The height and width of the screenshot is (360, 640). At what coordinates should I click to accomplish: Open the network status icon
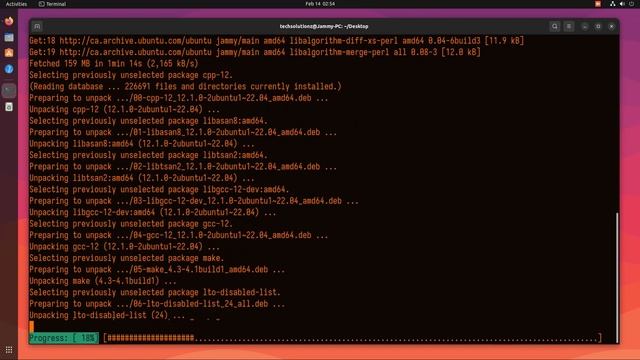[613, 4]
